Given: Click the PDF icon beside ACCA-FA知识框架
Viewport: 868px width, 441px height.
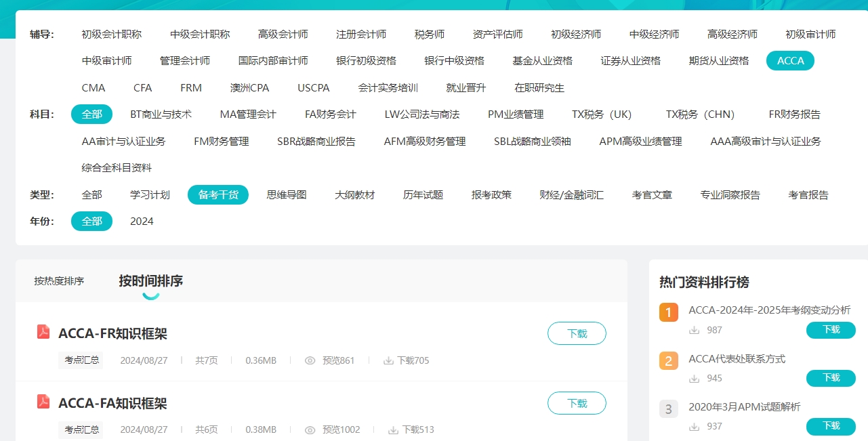Looking at the screenshot, I should coord(43,402).
